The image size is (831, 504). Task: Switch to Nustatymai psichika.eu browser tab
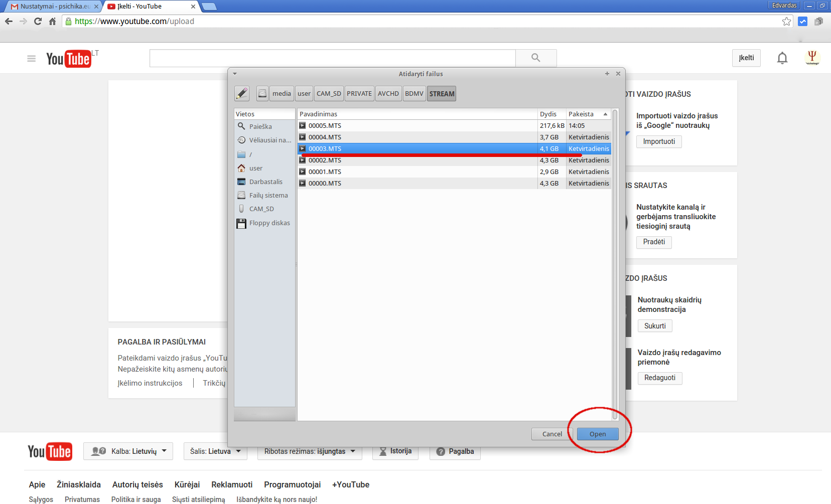click(x=54, y=7)
